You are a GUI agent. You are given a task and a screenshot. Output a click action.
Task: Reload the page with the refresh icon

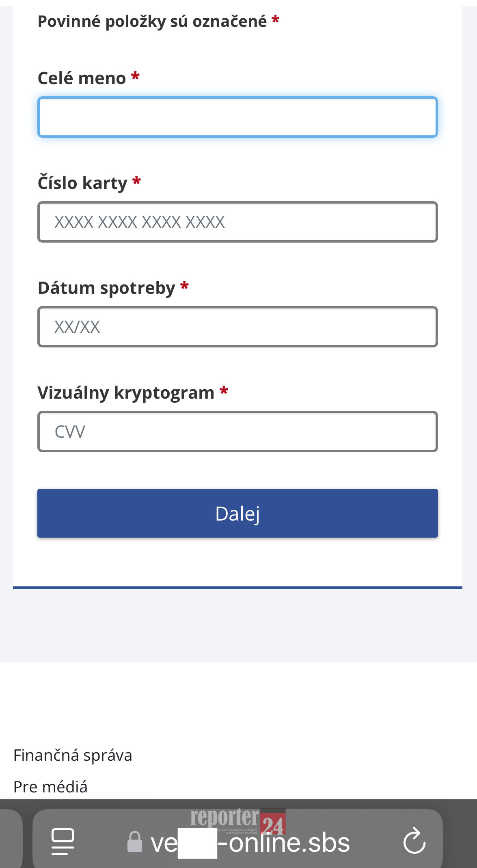pyautogui.click(x=414, y=840)
